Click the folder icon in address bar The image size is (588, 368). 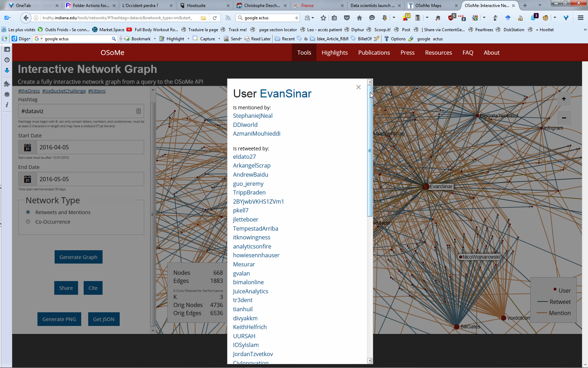[203, 18]
